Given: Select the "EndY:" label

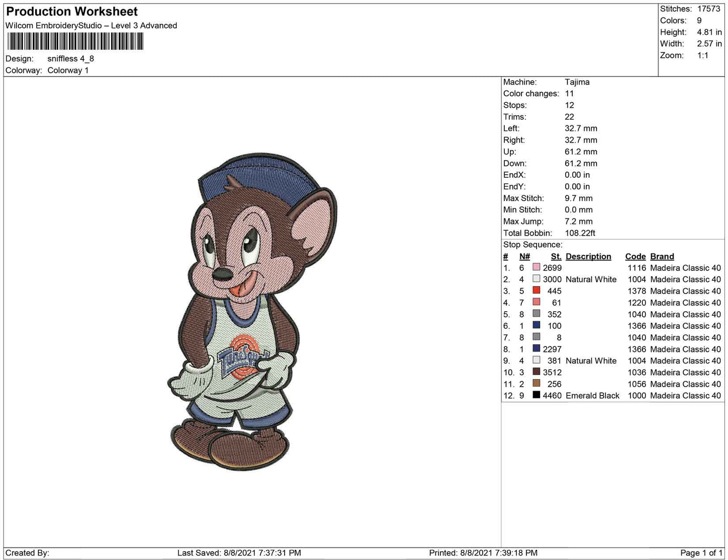Looking at the screenshot, I should pyautogui.click(x=514, y=186).
